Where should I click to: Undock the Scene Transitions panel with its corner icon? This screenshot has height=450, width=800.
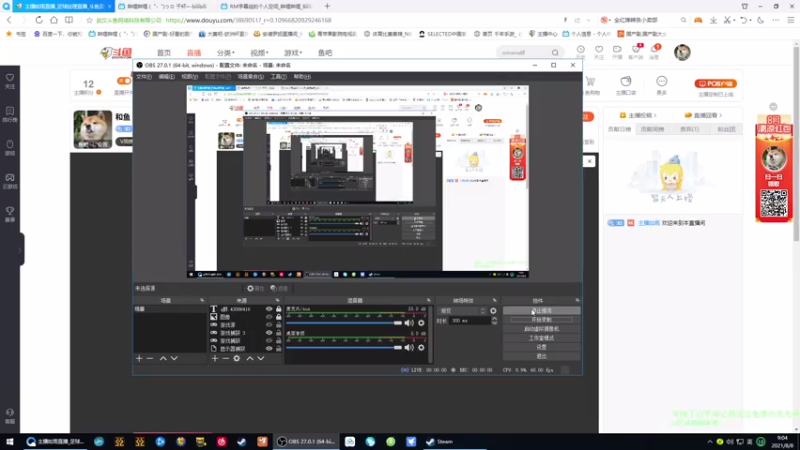pyautogui.click(x=494, y=301)
